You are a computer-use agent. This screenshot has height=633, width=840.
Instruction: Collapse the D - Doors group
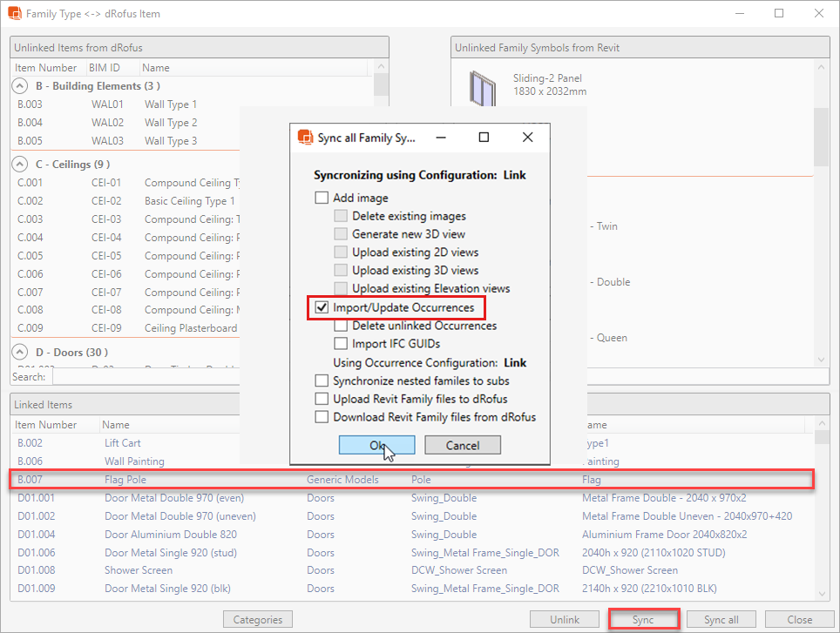[19, 353]
